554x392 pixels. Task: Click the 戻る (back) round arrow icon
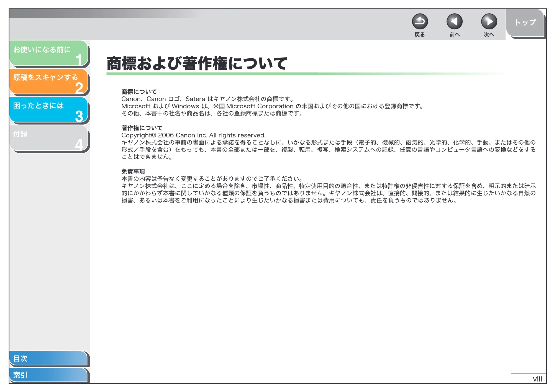[x=420, y=21]
